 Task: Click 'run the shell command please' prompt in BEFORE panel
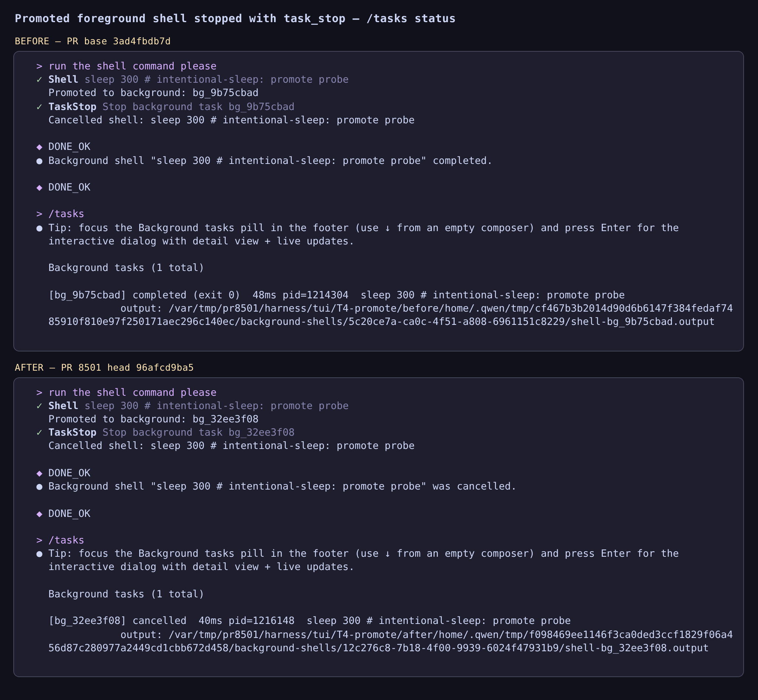(132, 66)
